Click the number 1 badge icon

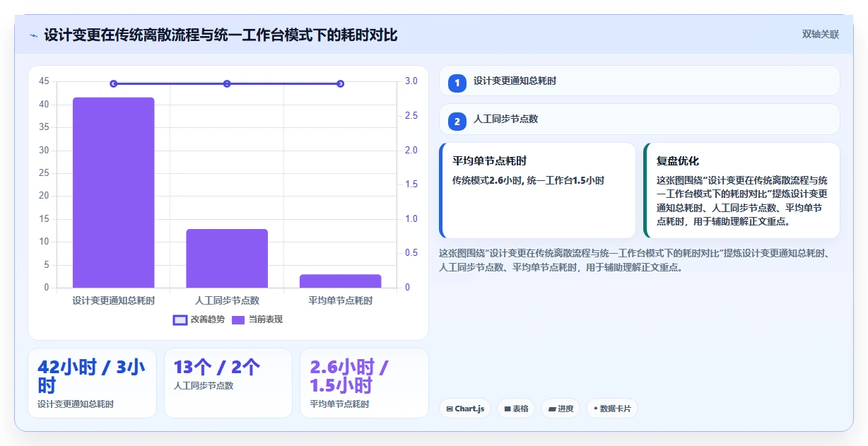click(457, 83)
